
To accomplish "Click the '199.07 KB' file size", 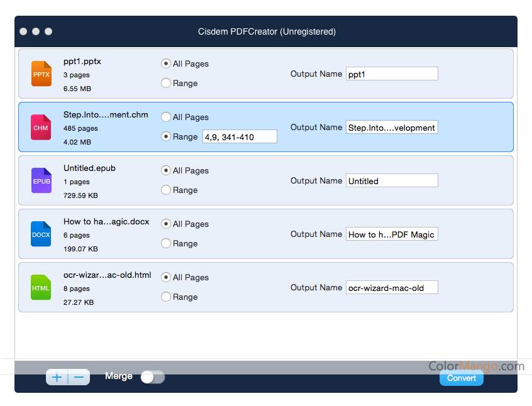I will click(80, 249).
